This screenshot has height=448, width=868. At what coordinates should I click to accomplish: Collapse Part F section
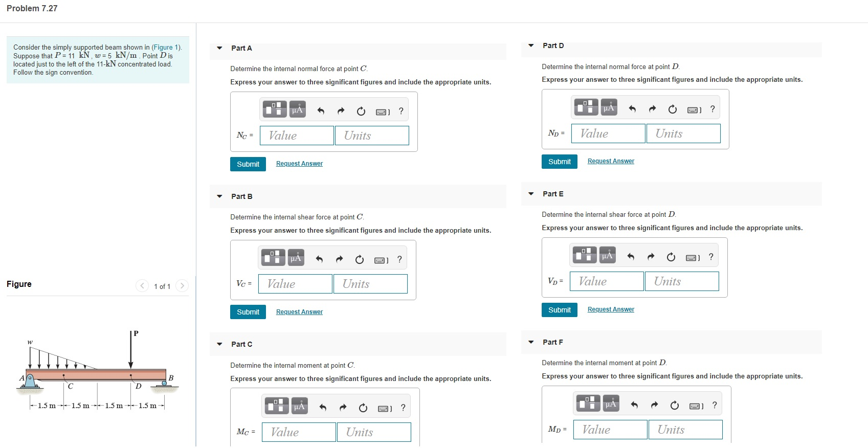tap(531, 342)
